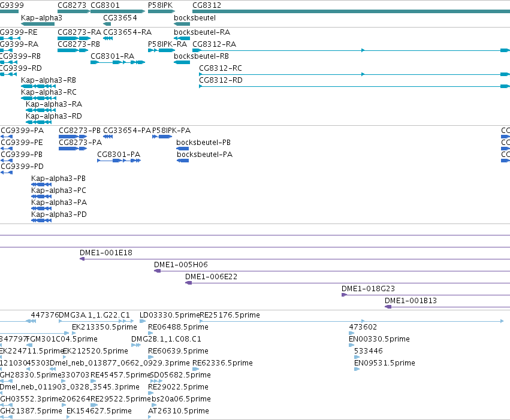Screen dimensions: 510x420
Task: Select EST EK212520.5prime label
Action: click(x=96, y=351)
